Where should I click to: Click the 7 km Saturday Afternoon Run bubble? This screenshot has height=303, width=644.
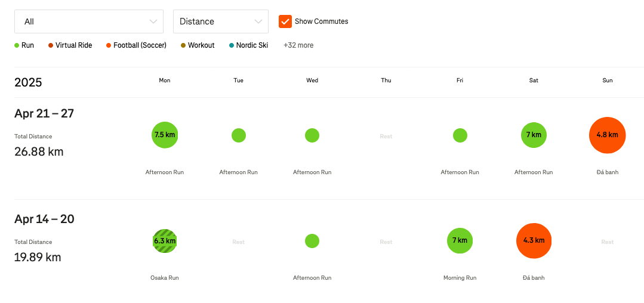[x=534, y=135]
